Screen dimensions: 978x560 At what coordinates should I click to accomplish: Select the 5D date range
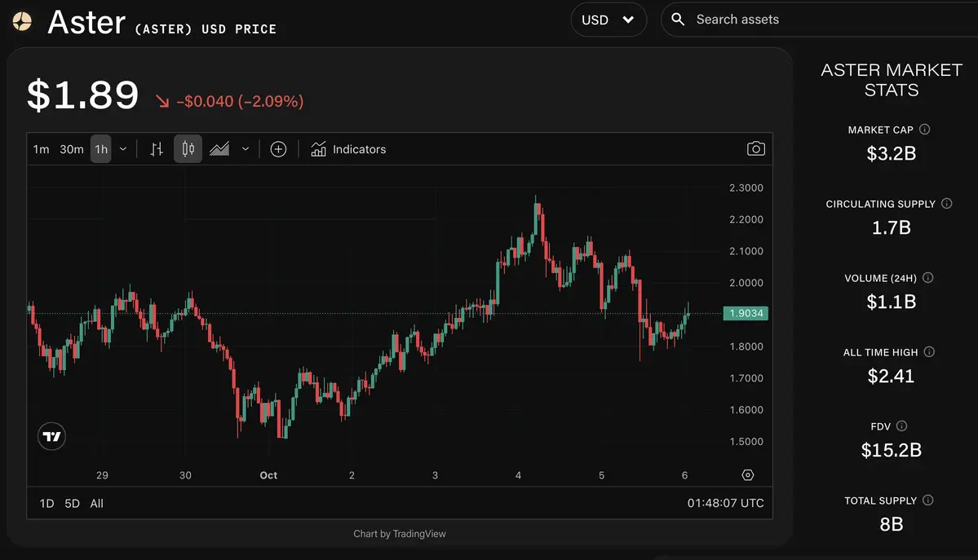pos(72,504)
